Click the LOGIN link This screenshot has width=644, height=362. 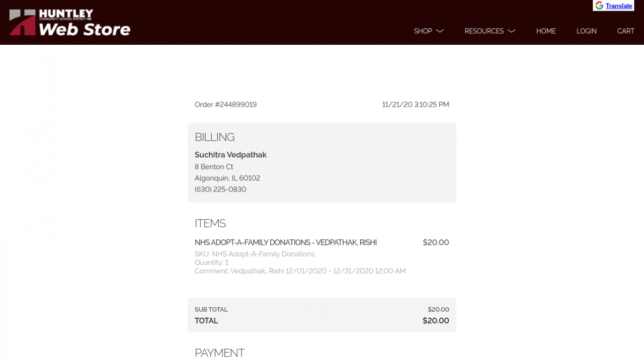click(x=587, y=31)
